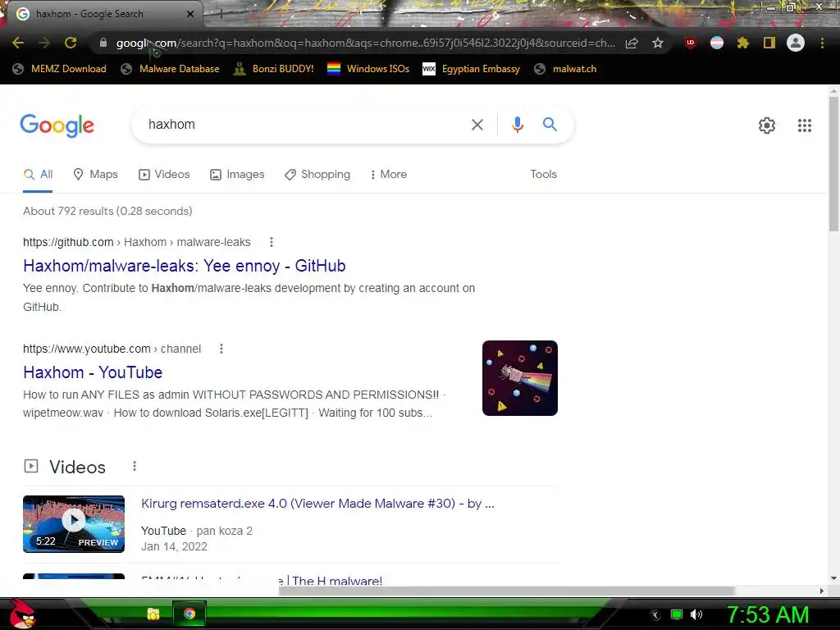Switch to the Maps tab

pos(95,175)
